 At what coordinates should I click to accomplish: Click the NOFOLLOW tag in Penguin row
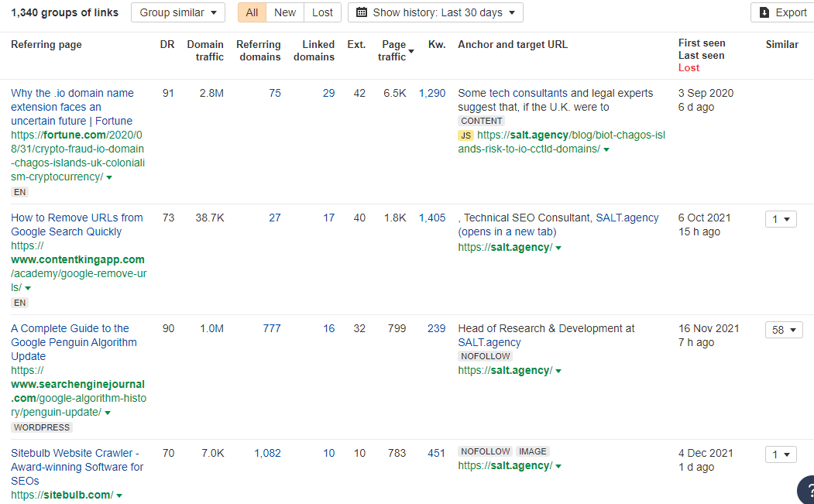pyautogui.click(x=486, y=357)
